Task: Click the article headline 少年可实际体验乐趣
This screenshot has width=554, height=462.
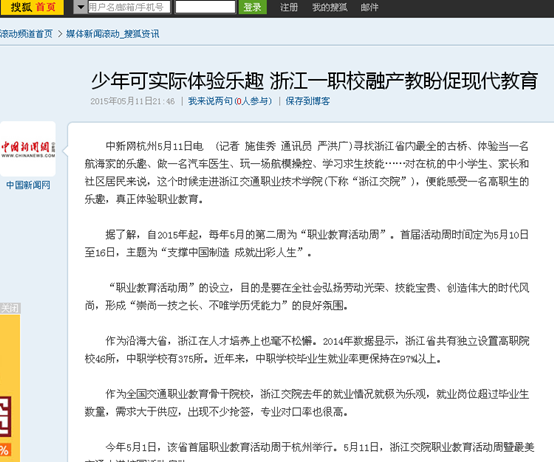Action: pos(177,81)
